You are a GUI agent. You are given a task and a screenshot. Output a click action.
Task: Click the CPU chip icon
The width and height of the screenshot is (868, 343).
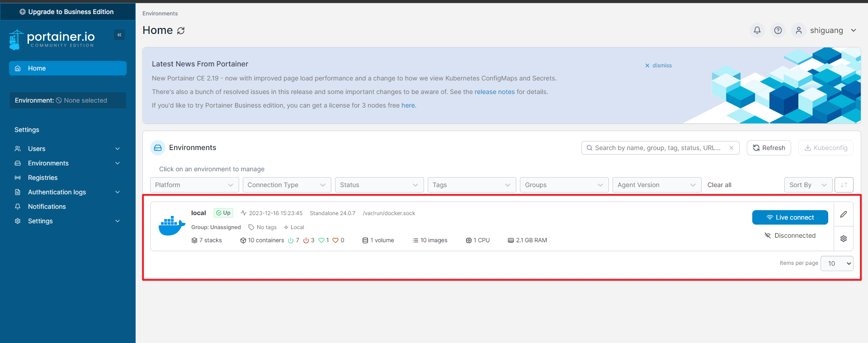[x=469, y=240]
